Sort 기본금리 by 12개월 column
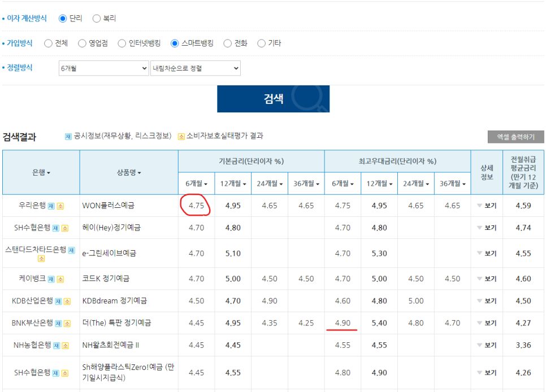The image size is (546, 392). coord(233,184)
